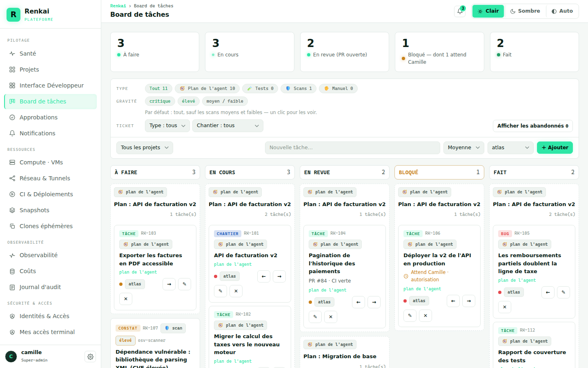Move RK-101 forward with right arrow
Viewport: 588px width, 368px height.
pyautogui.click(x=279, y=276)
